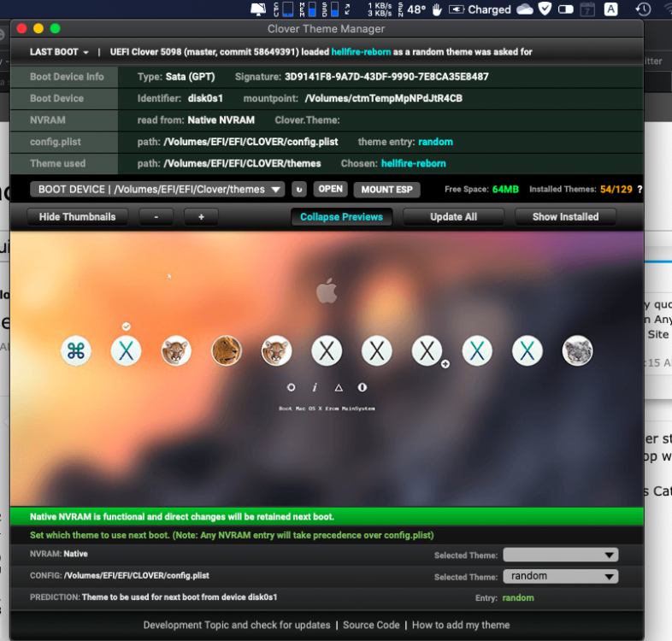Click the PREDICTION line text
Image resolution: width=672 pixels, height=641 pixels.
pyautogui.click(x=153, y=597)
